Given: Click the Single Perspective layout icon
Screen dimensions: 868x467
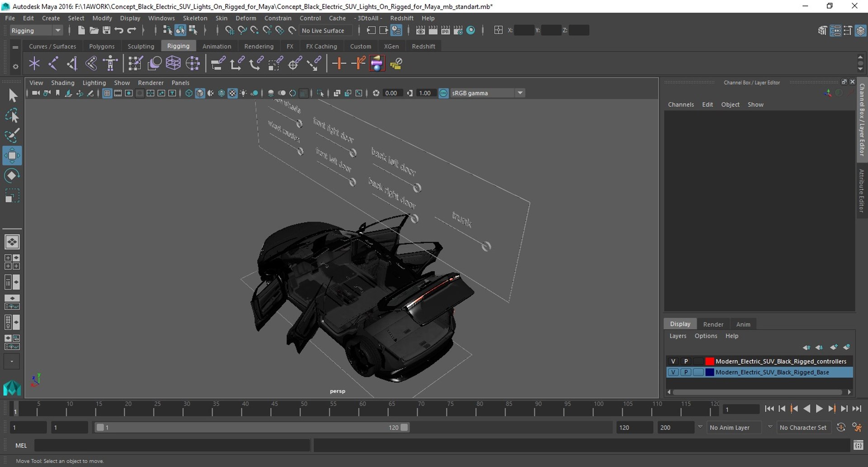Looking at the screenshot, I should (12, 242).
